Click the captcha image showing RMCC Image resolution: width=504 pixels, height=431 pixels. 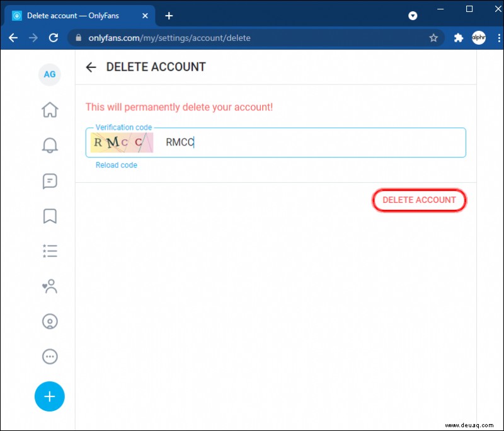click(x=122, y=142)
